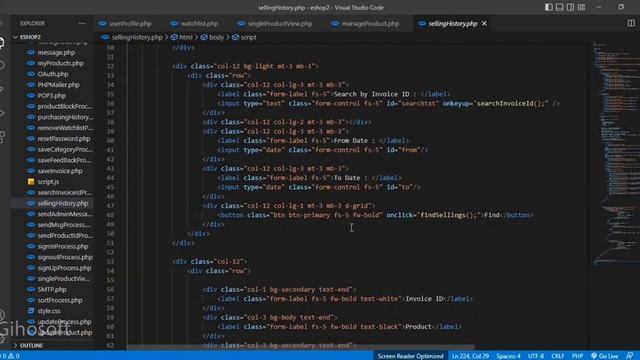Open OAuth.php file
640x360 pixels.
coord(53,74)
